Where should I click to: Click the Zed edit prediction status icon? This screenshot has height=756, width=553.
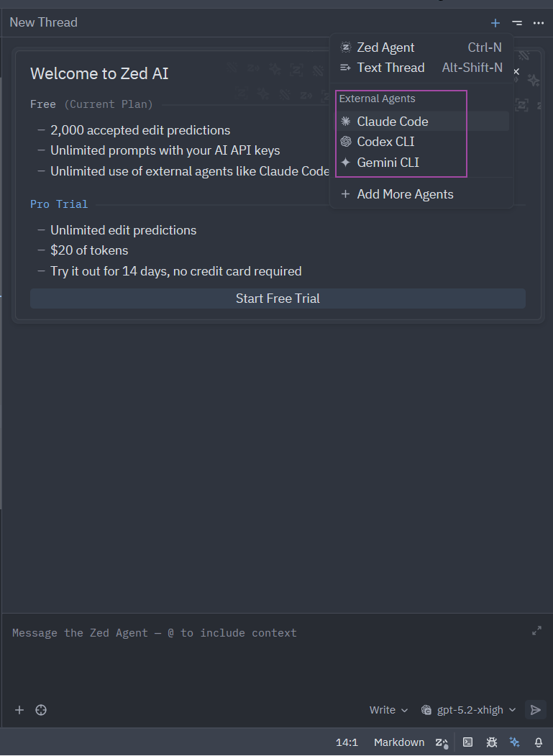pos(442,742)
